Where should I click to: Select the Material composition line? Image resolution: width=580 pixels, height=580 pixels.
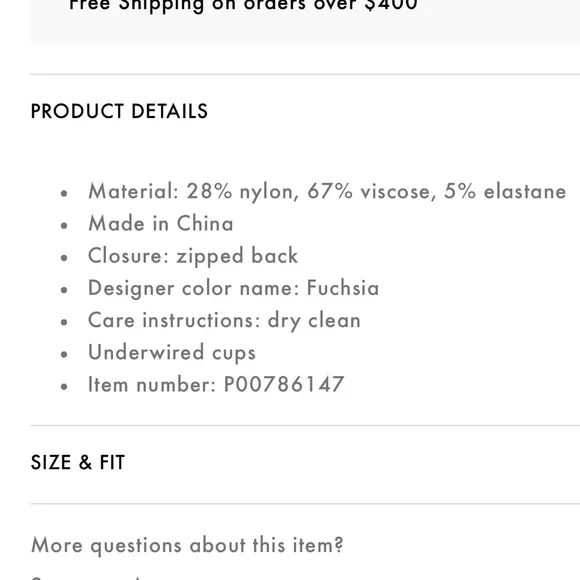(327, 192)
